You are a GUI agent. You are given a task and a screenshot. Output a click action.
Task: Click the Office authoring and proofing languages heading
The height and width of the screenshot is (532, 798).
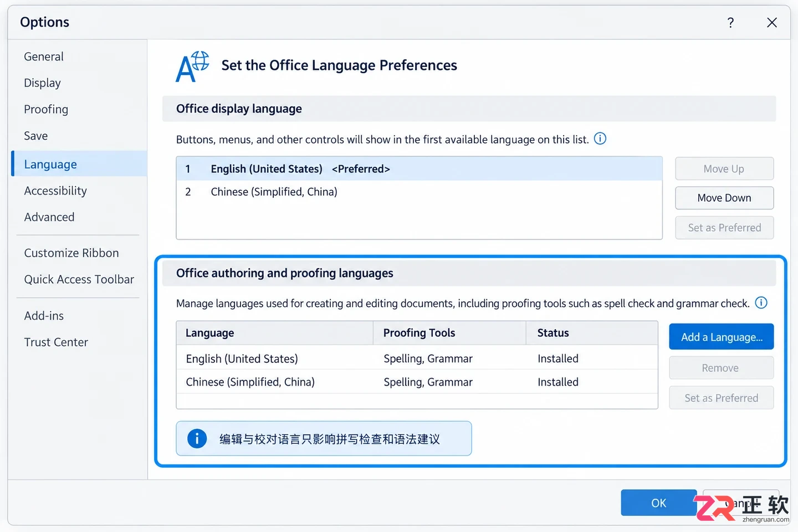coord(285,273)
